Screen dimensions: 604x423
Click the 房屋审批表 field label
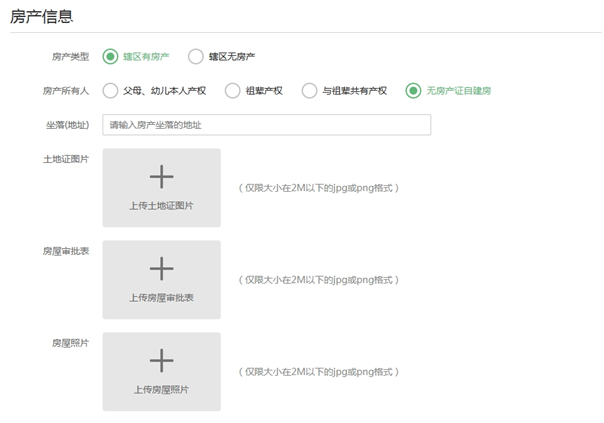(x=66, y=251)
